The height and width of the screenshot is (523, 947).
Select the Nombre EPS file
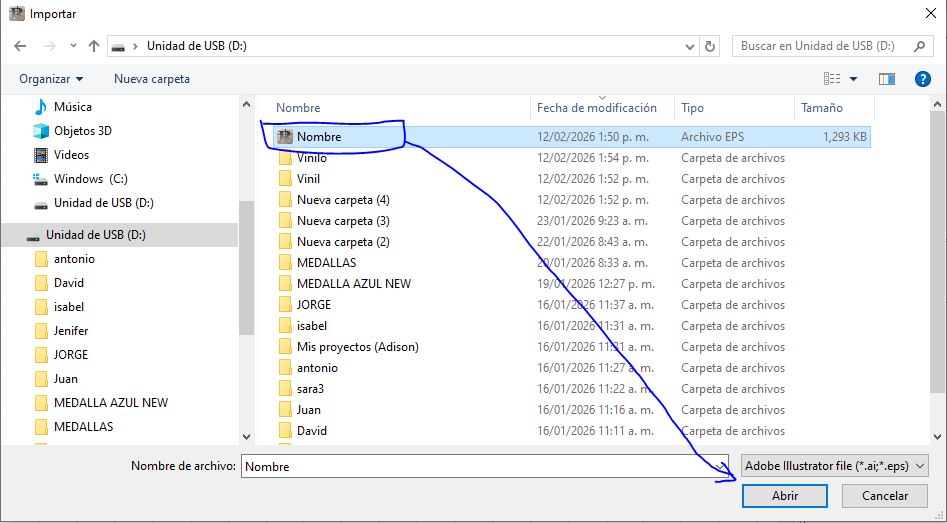coord(319,137)
